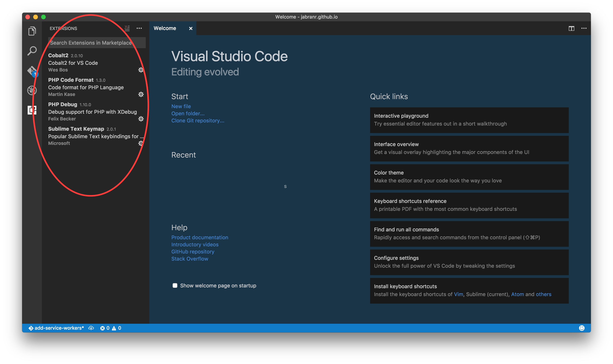
Task: Toggle Show welcome page on startup
Action: (x=175, y=285)
